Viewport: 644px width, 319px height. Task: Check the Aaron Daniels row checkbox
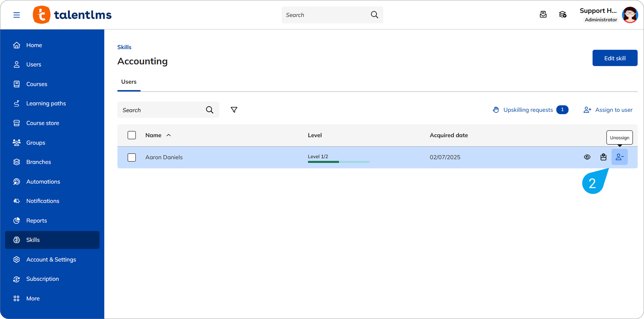coord(131,157)
